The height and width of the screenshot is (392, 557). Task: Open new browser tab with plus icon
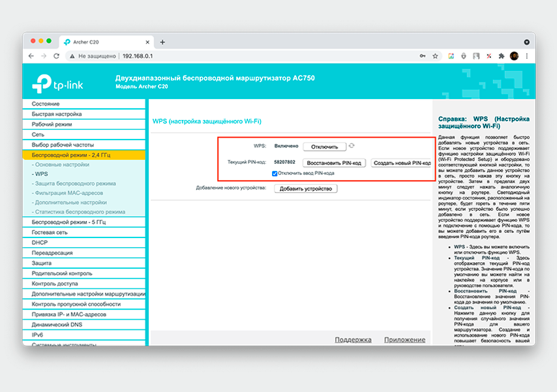162,42
